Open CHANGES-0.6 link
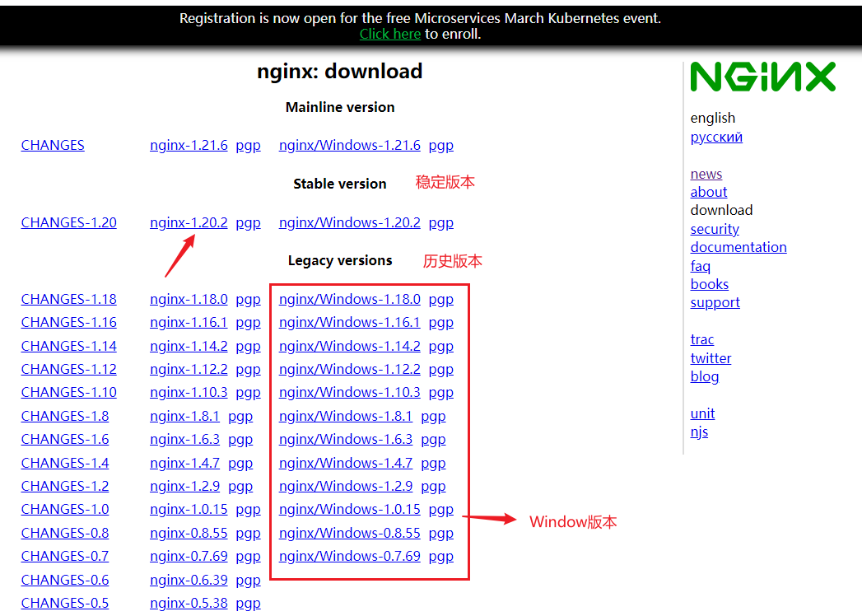The width and height of the screenshot is (862, 616). (x=65, y=581)
